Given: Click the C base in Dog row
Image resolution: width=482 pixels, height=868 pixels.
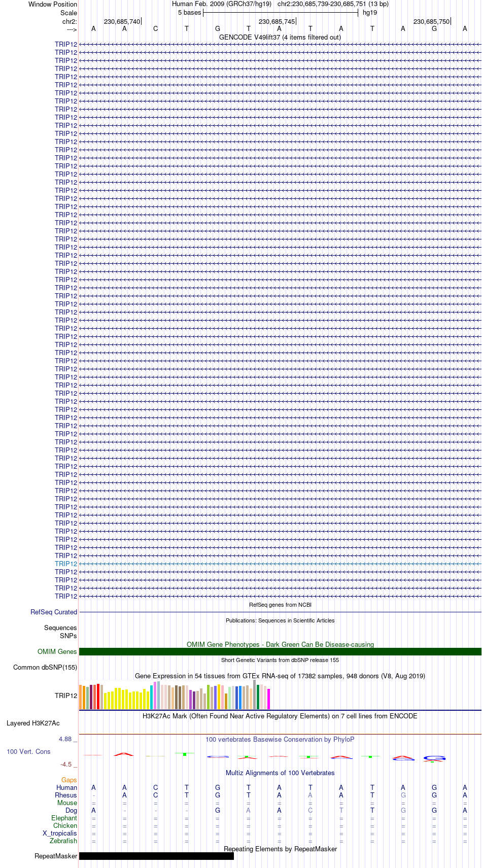Looking at the screenshot, I should pyautogui.click(x=310, y=811).
